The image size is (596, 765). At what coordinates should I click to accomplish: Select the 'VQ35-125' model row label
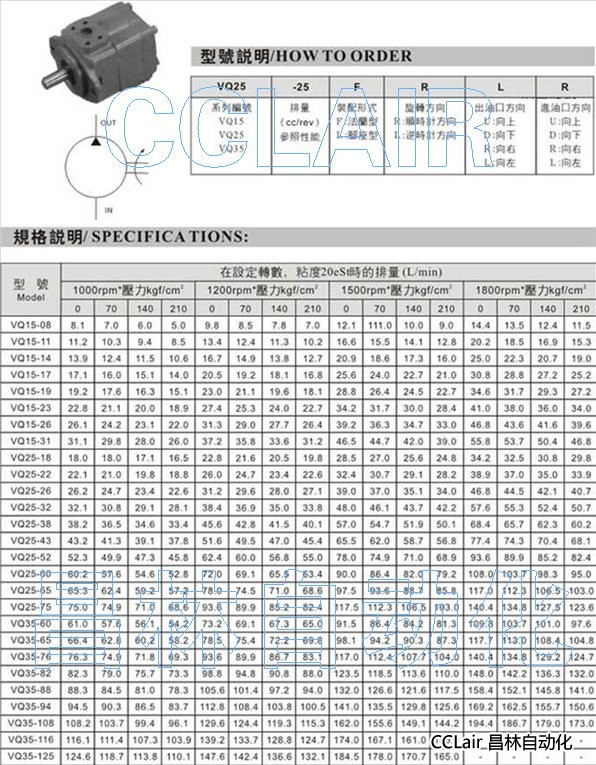coord(31,756)
